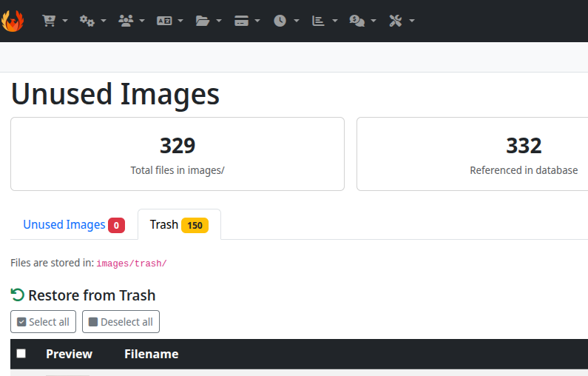Image resolution: width=588 pixels, height=376 pixels.
Task: Expand the caret beside the reports chart icon
Action: (335, 21)
